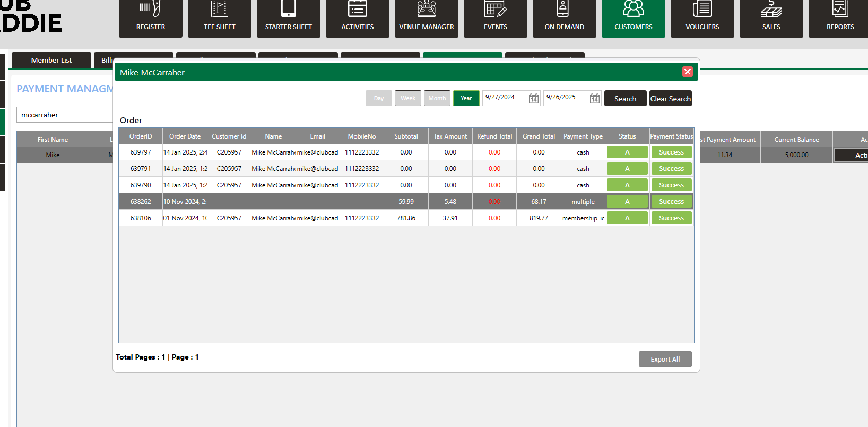
Task: Open the Vouchers module
Action: (702, 19)
